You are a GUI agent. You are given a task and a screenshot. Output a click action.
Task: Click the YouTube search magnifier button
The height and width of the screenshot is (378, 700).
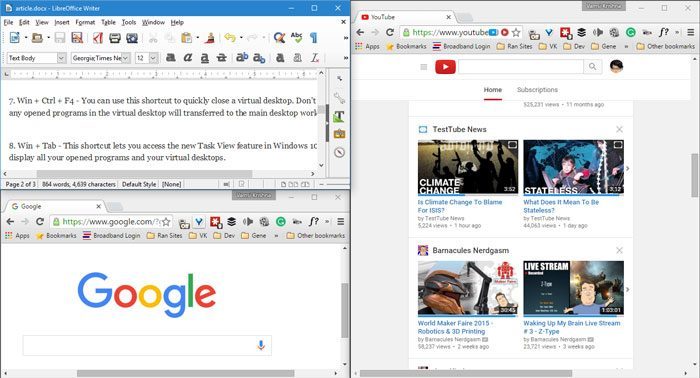pos(592,66)
